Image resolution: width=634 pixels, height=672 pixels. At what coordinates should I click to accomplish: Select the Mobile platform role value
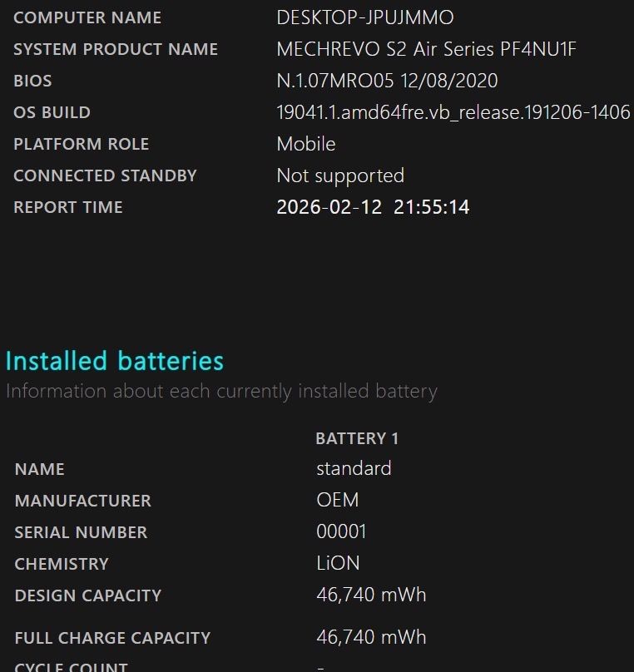coord(306,144)
